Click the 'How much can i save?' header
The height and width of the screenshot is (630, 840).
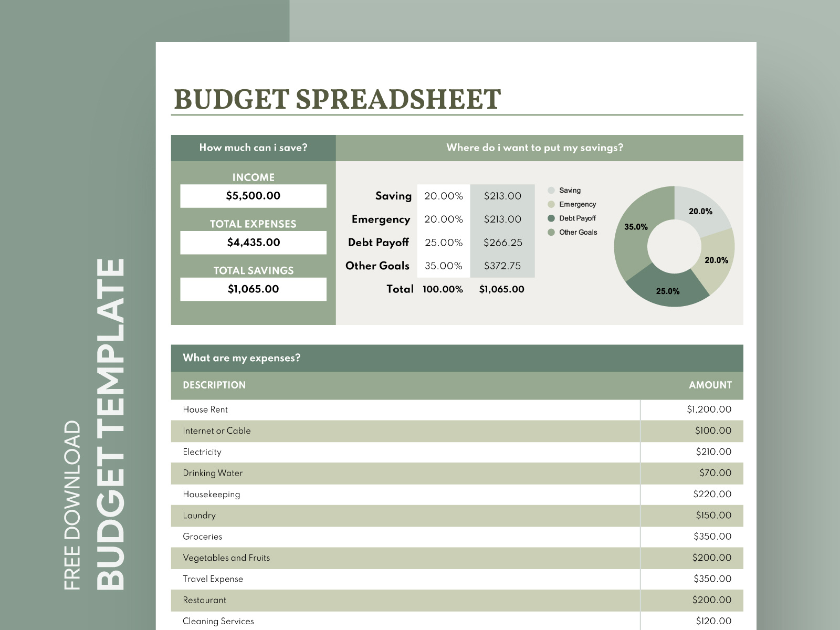click(x=253, y=148)
